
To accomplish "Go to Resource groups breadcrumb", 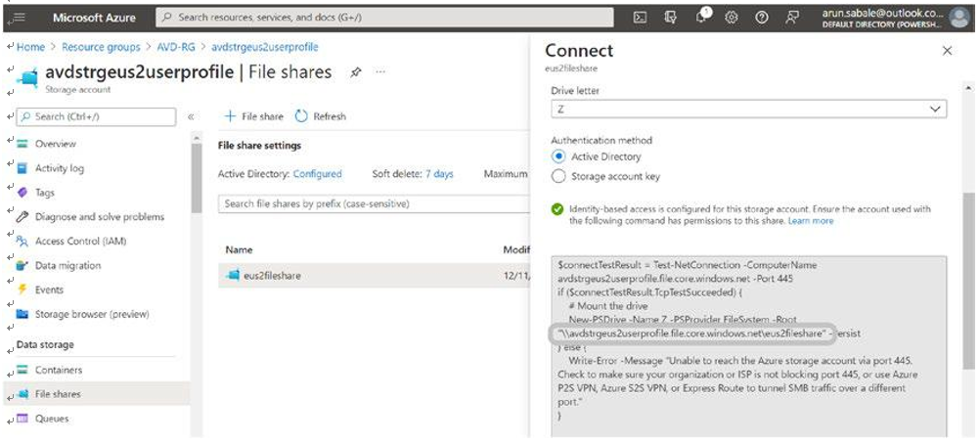I will pyautogui.click(x=101, y=47).
